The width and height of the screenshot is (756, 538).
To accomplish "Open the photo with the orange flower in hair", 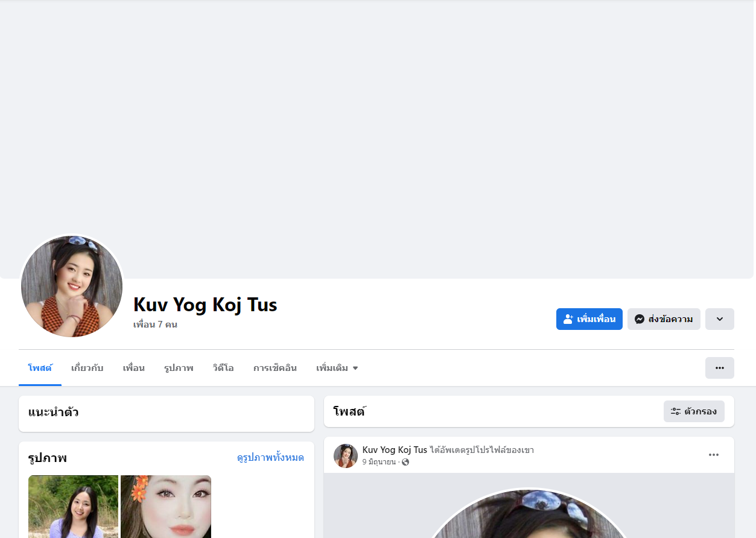I will pyautogui.click(x=166, y=507).
